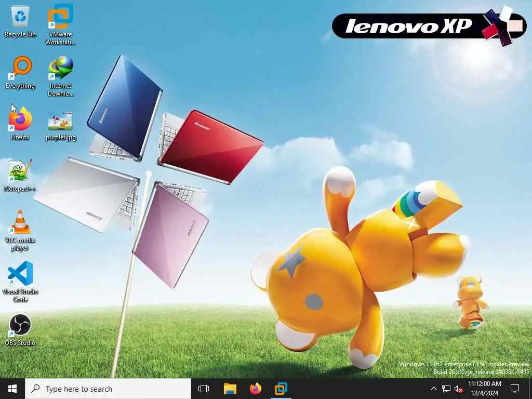Select the Everything search shortcut

click(x=20, y=73)
